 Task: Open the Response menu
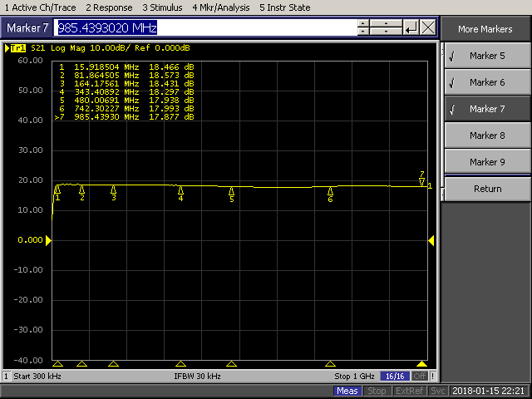pyautogui.click(x=109, y=7)
